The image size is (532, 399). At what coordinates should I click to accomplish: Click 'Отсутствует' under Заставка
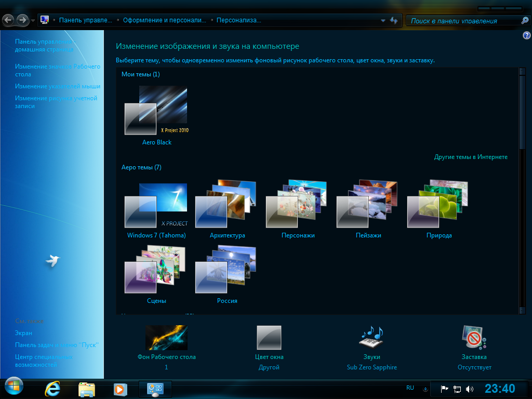tap(474, 367)
